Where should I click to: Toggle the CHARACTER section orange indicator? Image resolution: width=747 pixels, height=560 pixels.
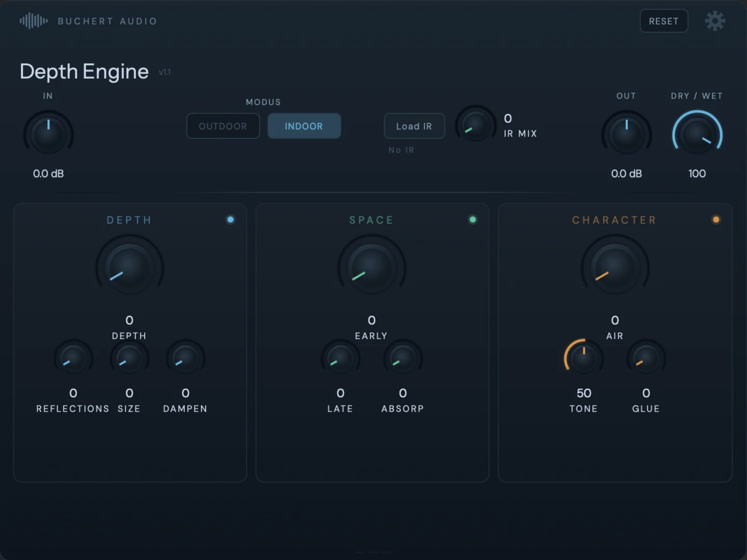(x=716, y=220)
